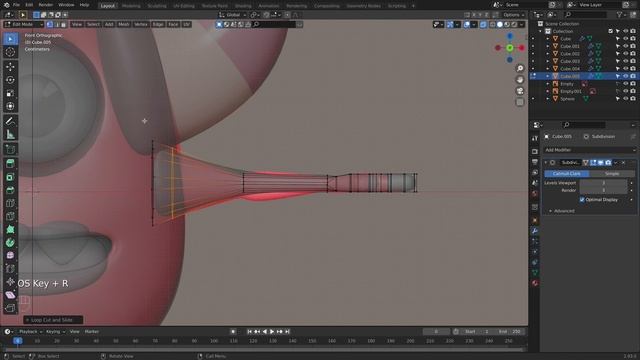This screenshot has height=360, width=640.
Task: Switch to the Sculpting workspace tab
Action: 157,6
